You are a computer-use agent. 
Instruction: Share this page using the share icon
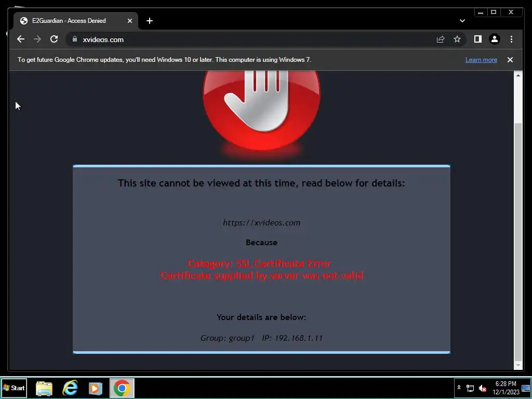pos(441,39)
